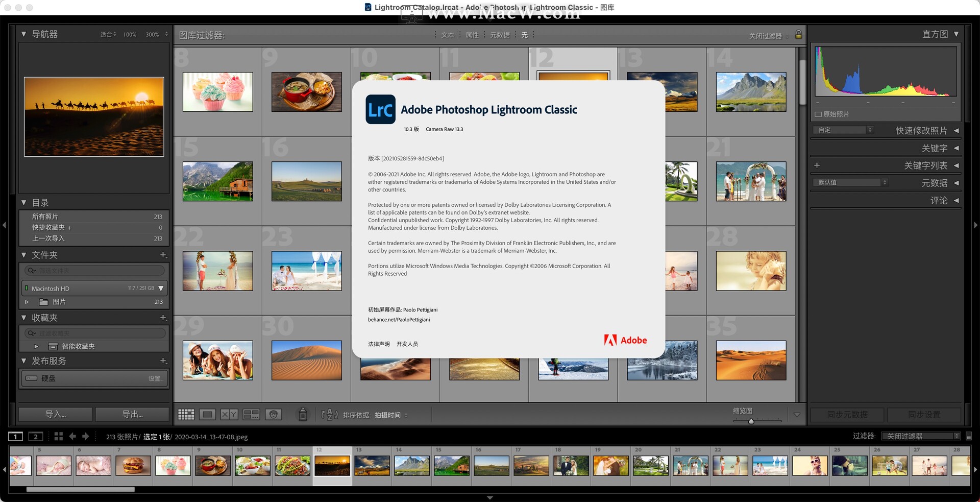This screenshot has width=980, height=502.
Task: Collapse the 导航器 panel
Action: 23,34
